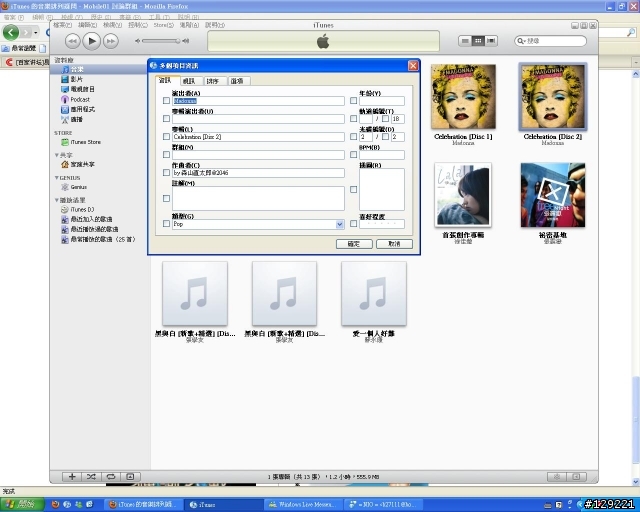The image size is (640, 512).
Task: Show the artwork viewer from the bottom bar
Action: 131,476
